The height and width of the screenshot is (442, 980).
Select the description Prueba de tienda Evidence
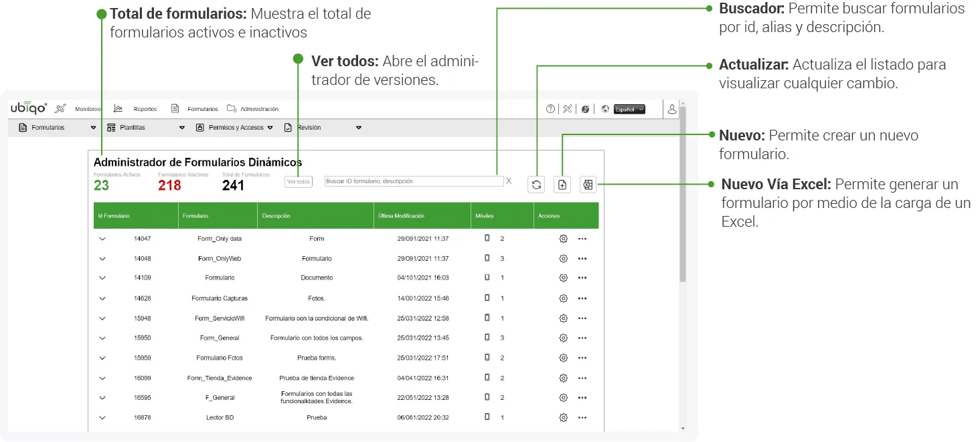317,378
